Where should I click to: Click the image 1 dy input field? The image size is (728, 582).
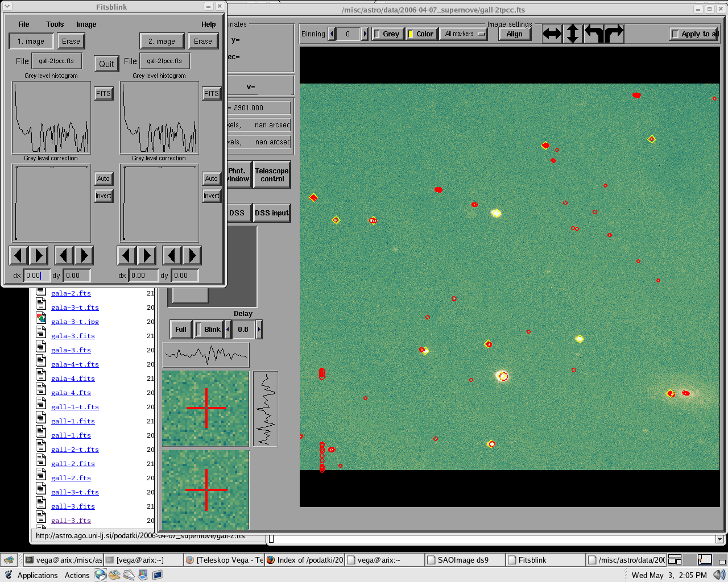pos(76,276)
